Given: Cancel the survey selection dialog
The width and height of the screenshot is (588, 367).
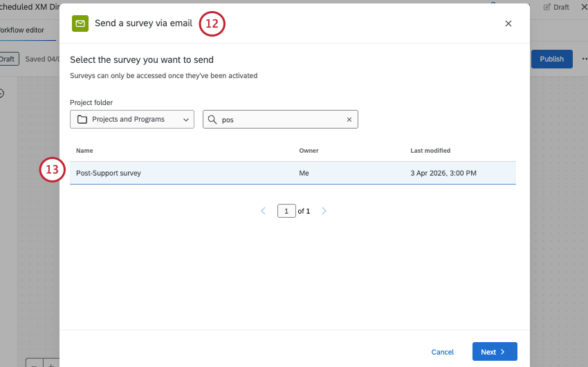Looking at the screenshot, I should coord(443,352).
